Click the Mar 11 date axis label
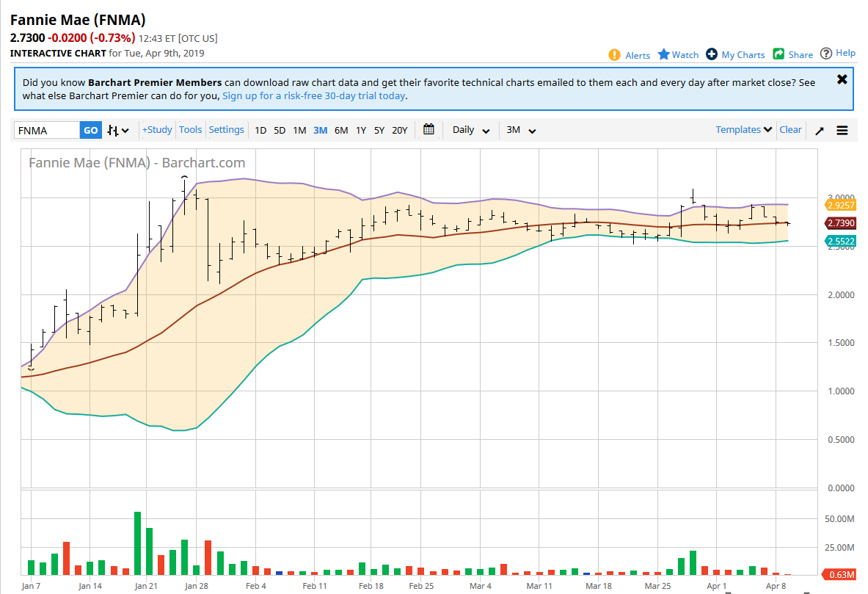Screen dimensions: 868x594 coord(539,586)
